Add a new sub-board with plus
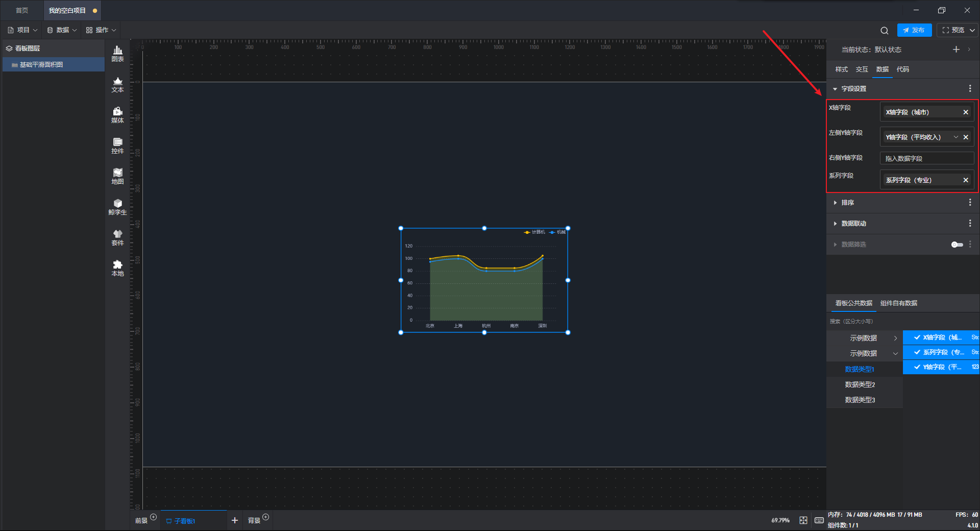Image resolution: width=980 pixels, height=531 pixels. tap(235, 520)
